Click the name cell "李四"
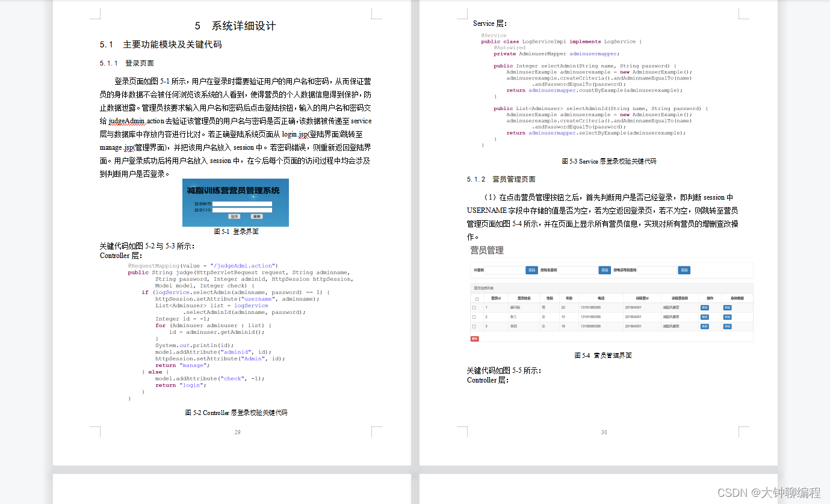 click(x=513, y=327)
